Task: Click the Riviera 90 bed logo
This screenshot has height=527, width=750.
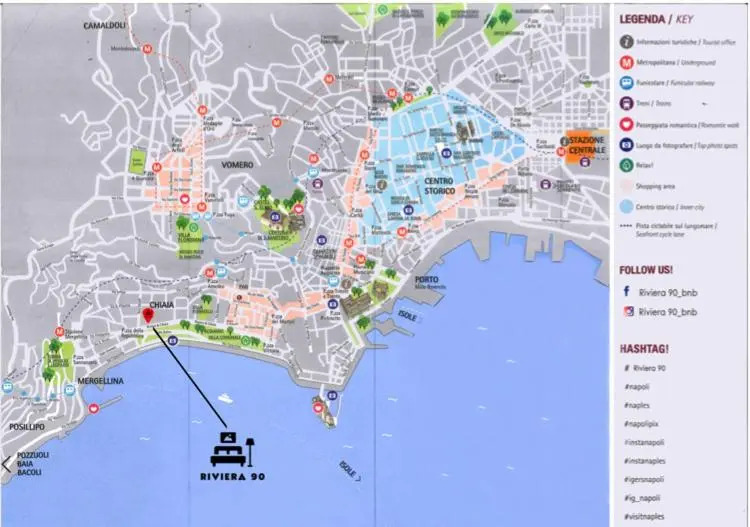Action: (231, 447)
